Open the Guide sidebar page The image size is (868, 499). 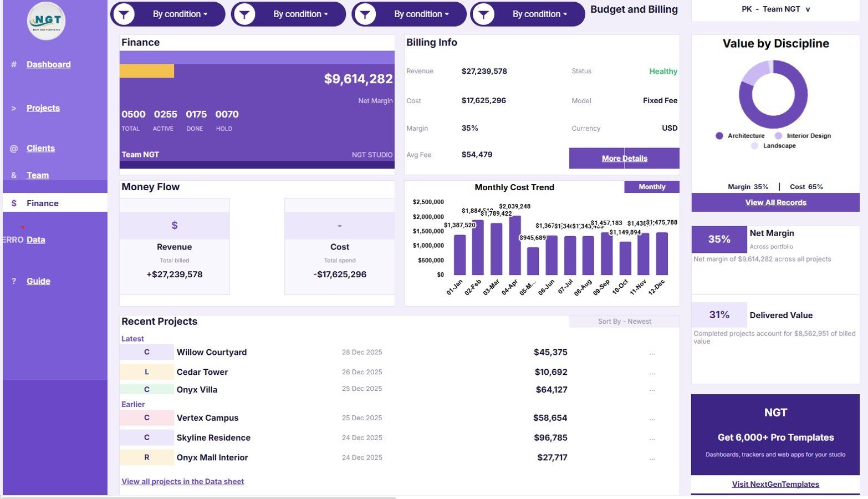(38, 281)
